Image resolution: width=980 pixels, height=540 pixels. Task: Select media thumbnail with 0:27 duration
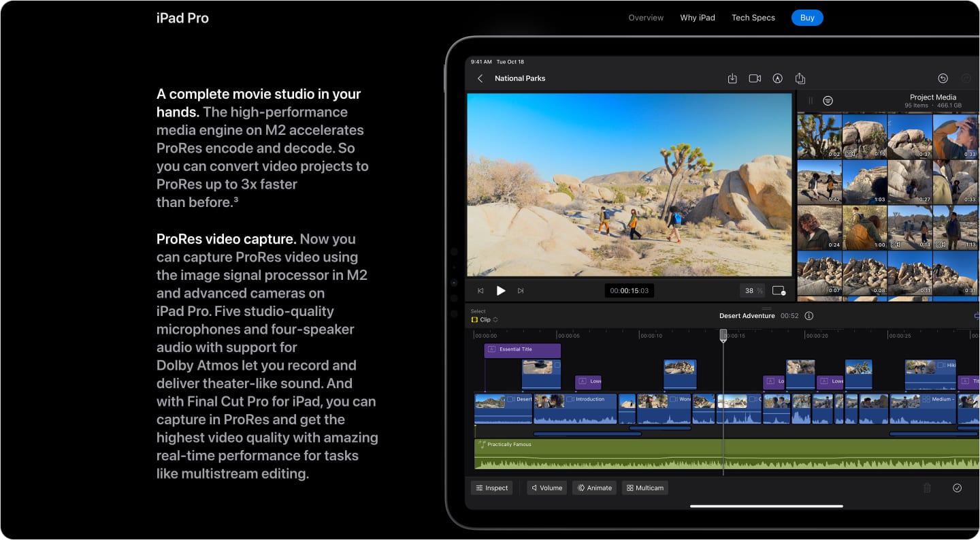[x=910, y=182]
